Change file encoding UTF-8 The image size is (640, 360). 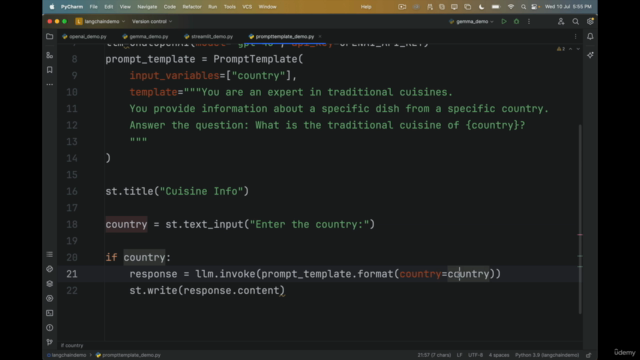pos(476,355)
